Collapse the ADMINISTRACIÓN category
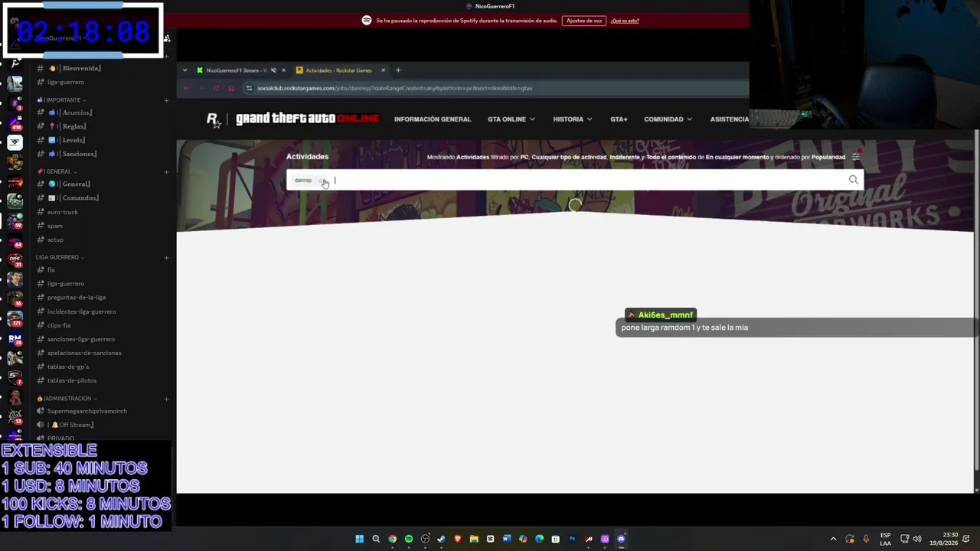 click(67, 399)
